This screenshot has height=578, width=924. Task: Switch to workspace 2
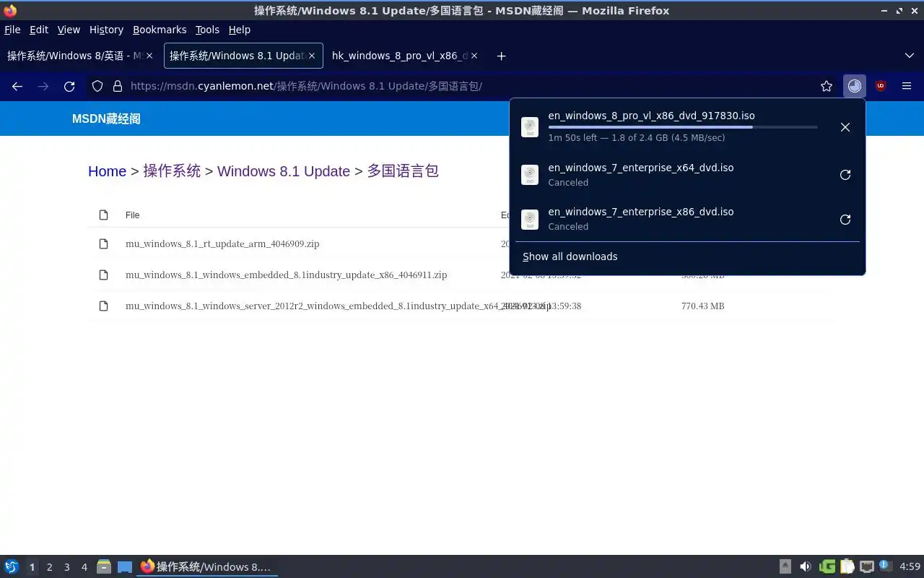[x=49, y=567]
